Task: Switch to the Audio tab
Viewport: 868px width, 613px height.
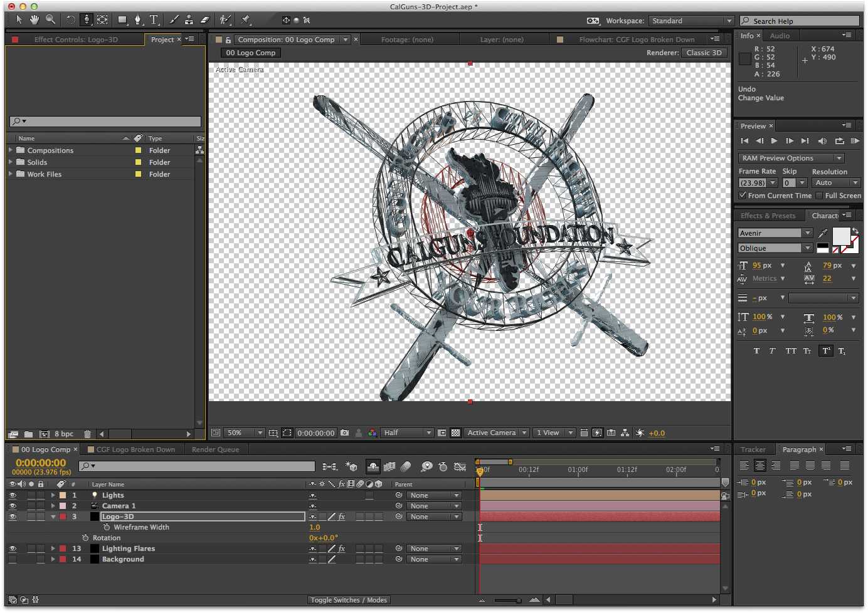Action: pyautogui.click(x=780, y=36)
